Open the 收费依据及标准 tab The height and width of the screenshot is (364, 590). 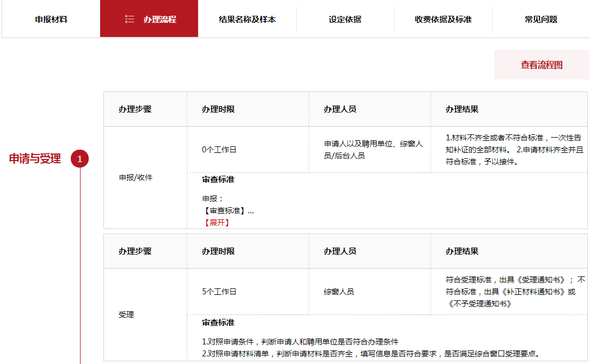443,19
